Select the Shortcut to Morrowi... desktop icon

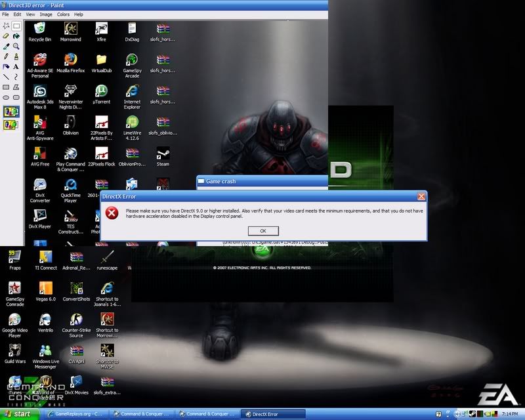click(x=107, y=325)
